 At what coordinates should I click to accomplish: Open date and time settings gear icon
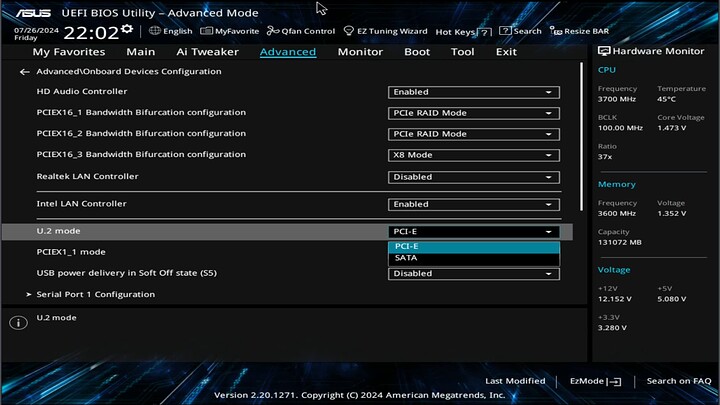(127, 29)
